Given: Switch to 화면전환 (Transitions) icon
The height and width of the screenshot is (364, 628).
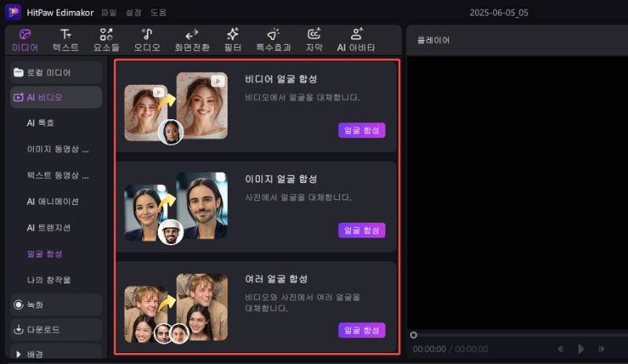Looking at the screenshot, I should tap(192, 40).
